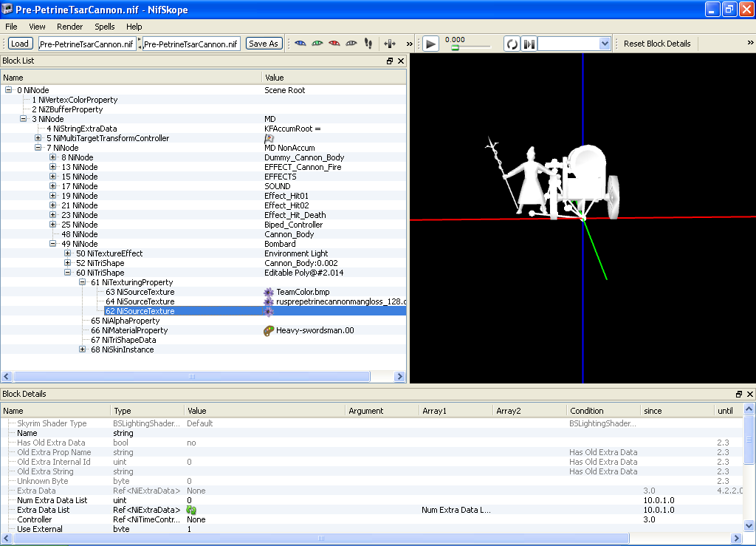Click the axis arrows toolbar icon
The width and height of the screenshot is (756, 546).
390,44
